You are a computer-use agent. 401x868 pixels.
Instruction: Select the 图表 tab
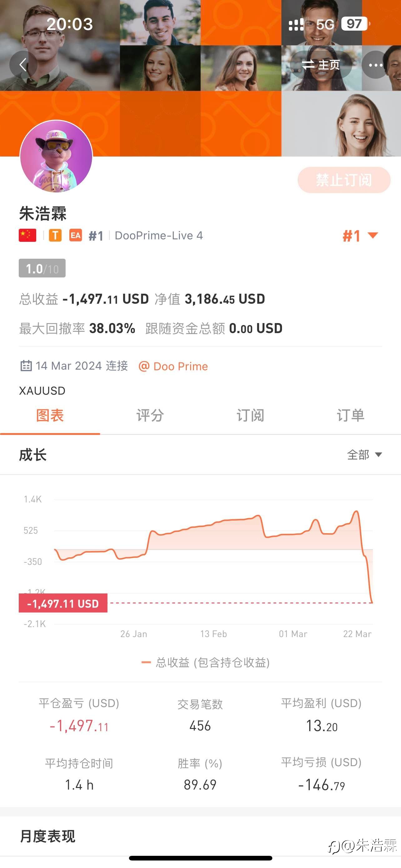pos(50,416)
